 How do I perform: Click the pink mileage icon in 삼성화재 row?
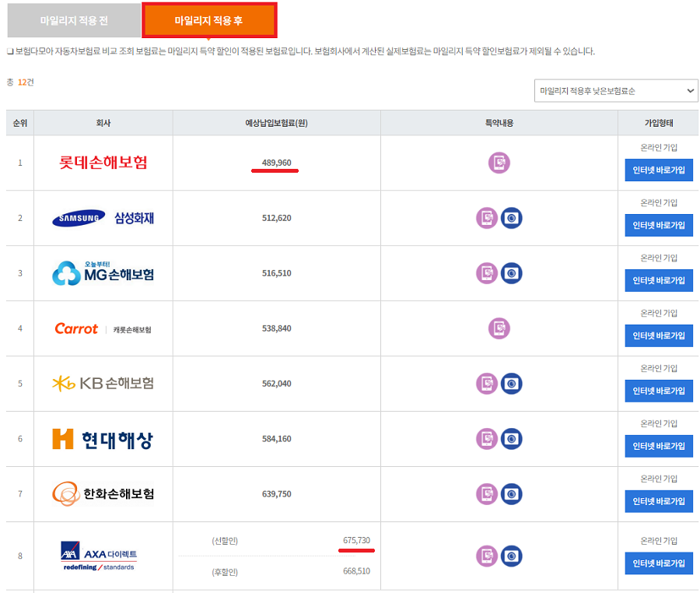(x=487, y=218)
